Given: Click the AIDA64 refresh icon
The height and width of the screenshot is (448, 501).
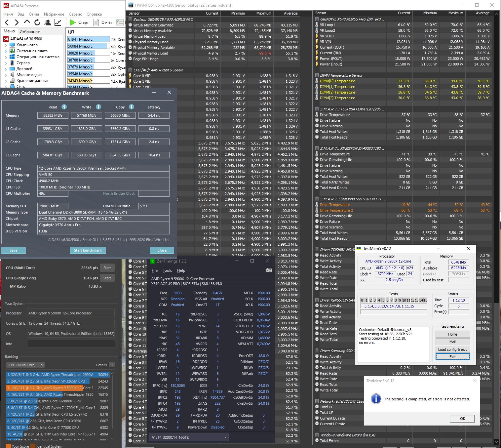Looking at the screenshot, I should click(37, 22).
